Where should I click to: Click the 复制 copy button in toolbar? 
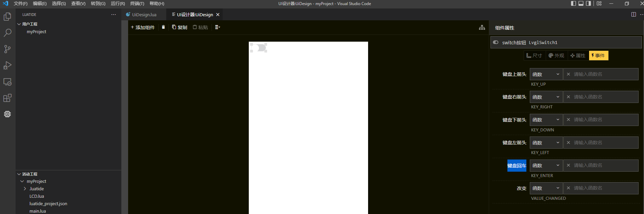(180, 27)
